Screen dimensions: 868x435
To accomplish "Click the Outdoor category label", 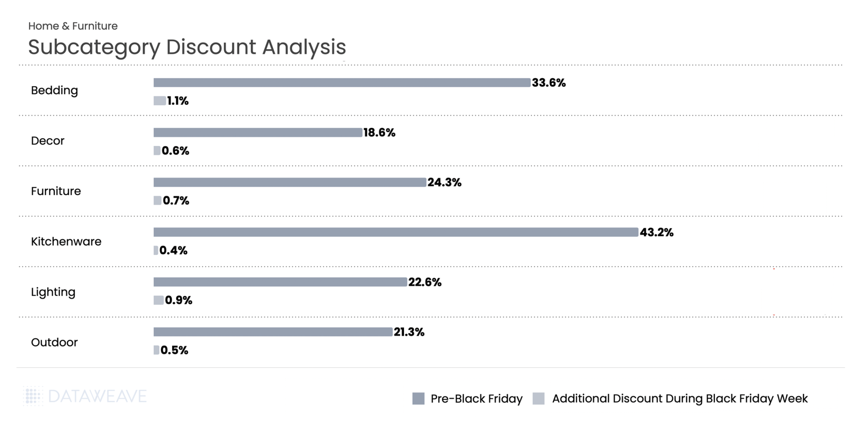I will coord(54,343).
